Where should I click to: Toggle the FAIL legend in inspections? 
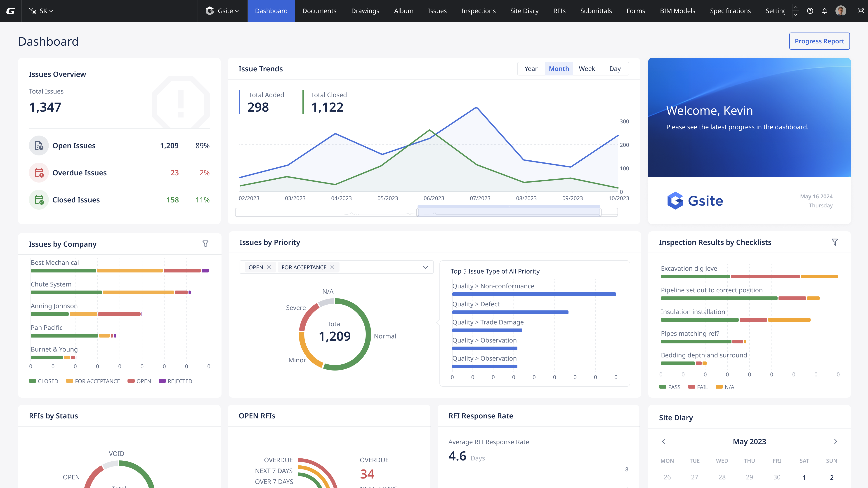[698, 387]
